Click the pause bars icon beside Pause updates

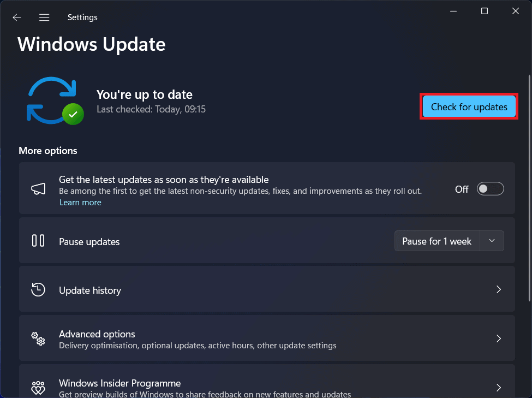(x=38, y=240)
